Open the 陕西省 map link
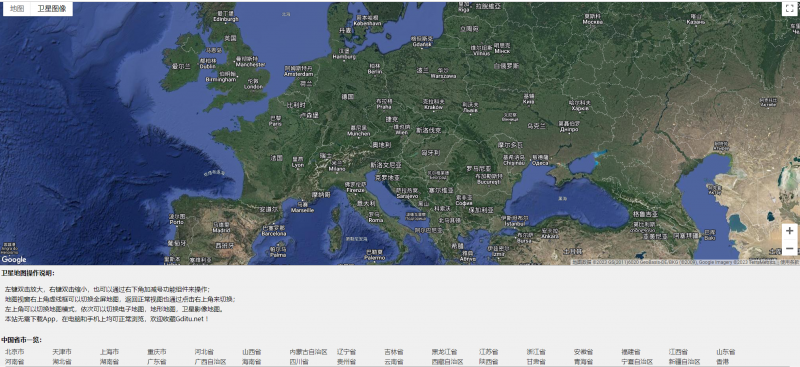Image resolution: width=800 pixels, height=367 pixels. pos(489,362)
